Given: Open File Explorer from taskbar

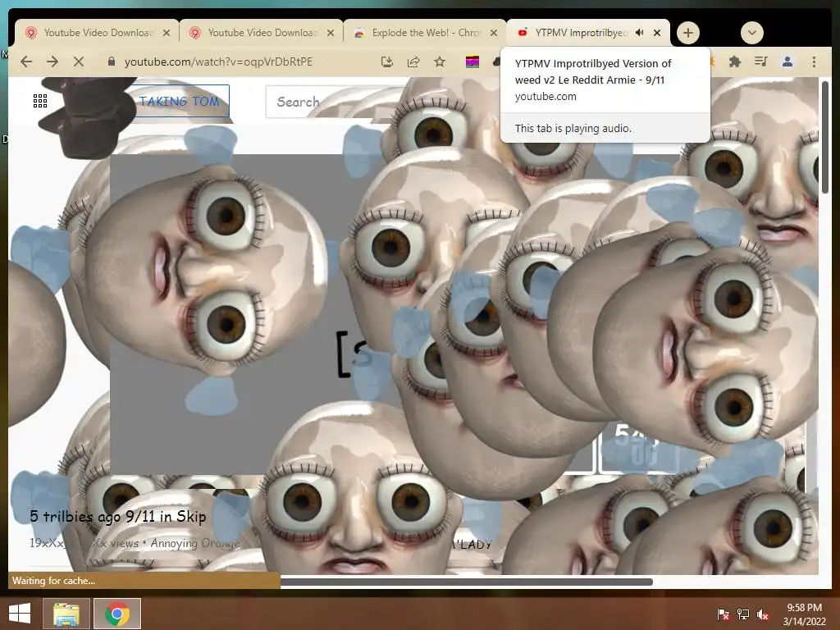Looking at the screenshot, I should pyautogui.click(x=66, y=614).
